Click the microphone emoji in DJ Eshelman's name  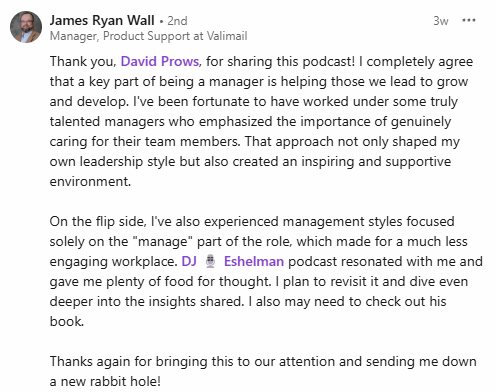click(x=210, y=261)
